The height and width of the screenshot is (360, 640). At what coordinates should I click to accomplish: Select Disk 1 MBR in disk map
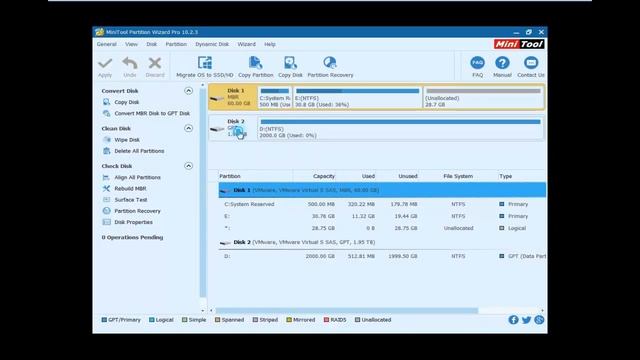tap(233, 97)
